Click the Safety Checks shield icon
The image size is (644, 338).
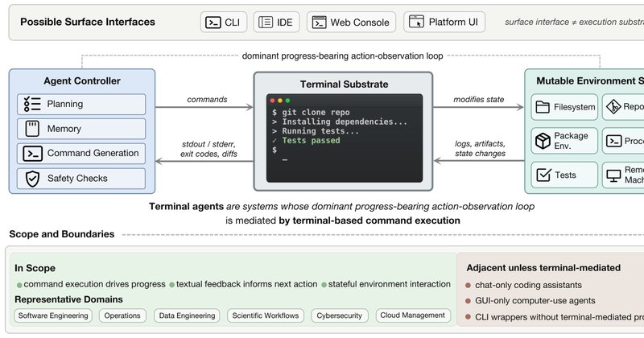(32, 179)
